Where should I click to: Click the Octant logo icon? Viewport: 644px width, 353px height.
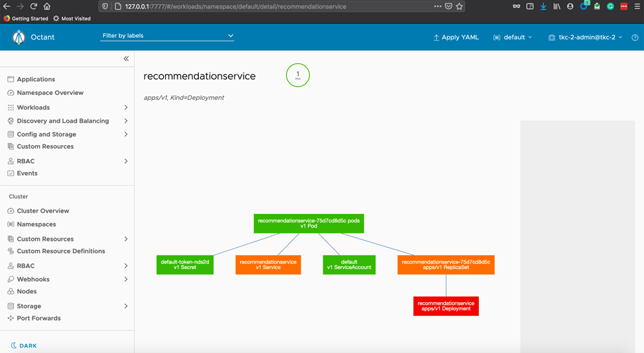19,37
